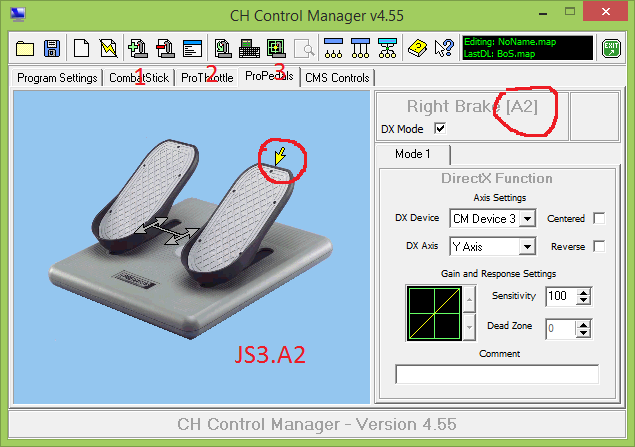Viewport: 635px width, 447px height.
Task: Click the rudder axis double arrow
Action: [x=166, y=231]
